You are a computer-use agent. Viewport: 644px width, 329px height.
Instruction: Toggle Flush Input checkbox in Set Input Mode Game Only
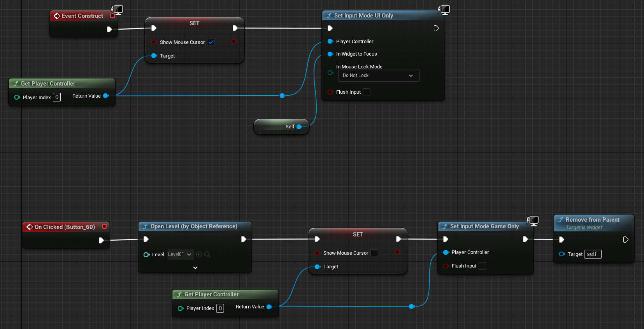pyautogui.click(x=482, y=266)
